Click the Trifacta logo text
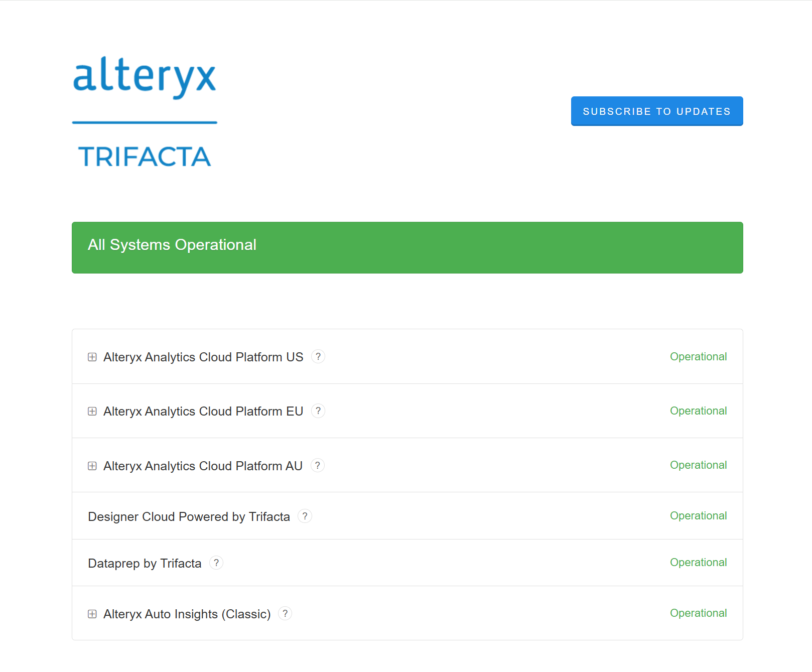 coord(145,157)
